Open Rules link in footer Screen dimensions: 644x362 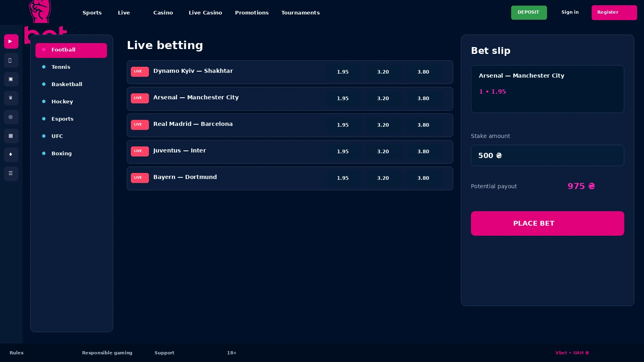(x=17, y=353)
